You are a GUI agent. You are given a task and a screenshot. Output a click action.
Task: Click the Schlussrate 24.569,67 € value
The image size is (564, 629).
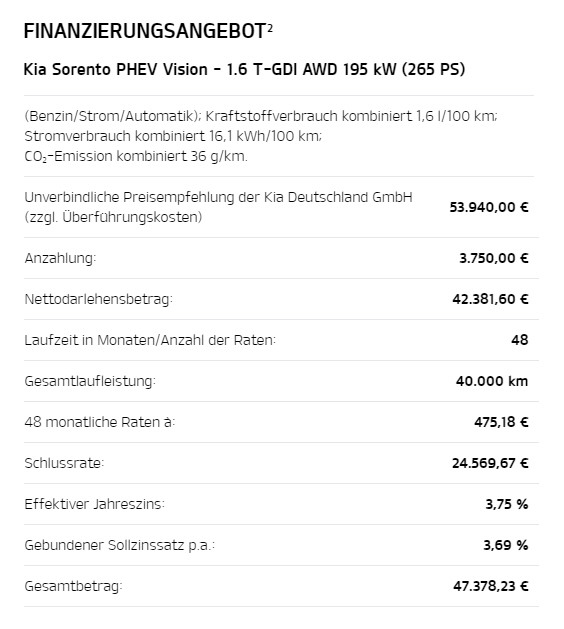pos(490,464)
